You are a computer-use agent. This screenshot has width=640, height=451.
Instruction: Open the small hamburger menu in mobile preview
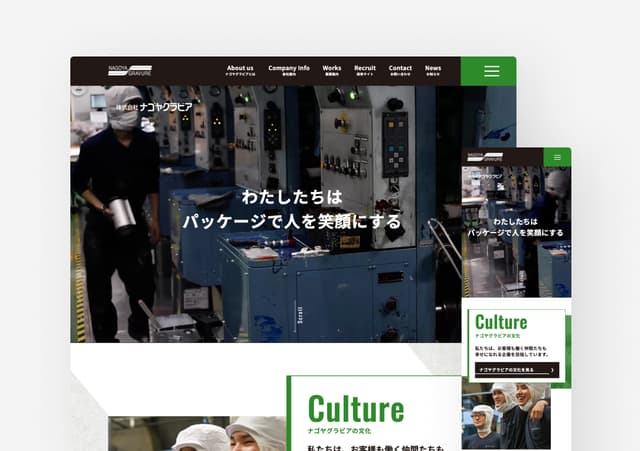tap(557, 158)
